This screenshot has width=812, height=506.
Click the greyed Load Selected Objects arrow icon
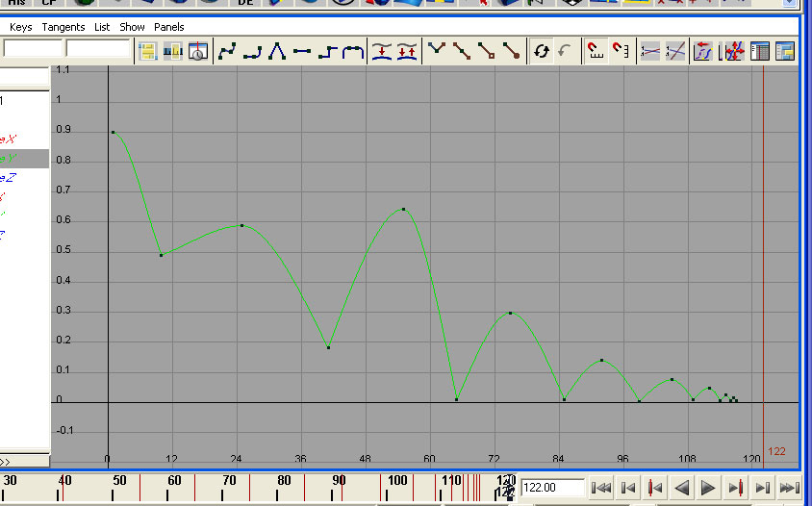[565, 51]
